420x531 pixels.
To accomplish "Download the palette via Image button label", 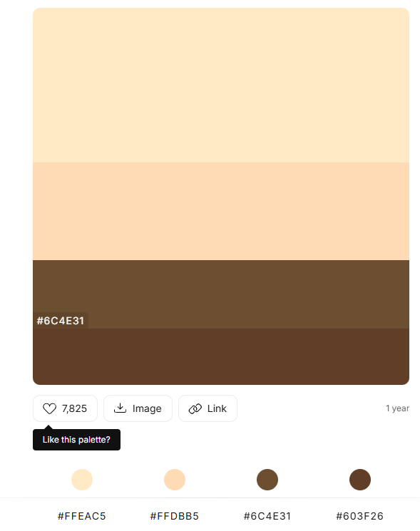I will click(x=147, y=408).
